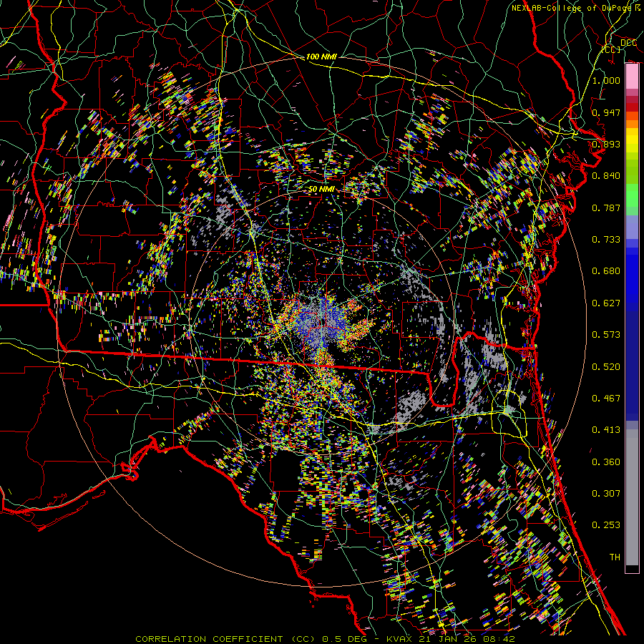644x644 pixels.
Task: Pick the black bottom segment of the color bar
Action: point(632,569)
